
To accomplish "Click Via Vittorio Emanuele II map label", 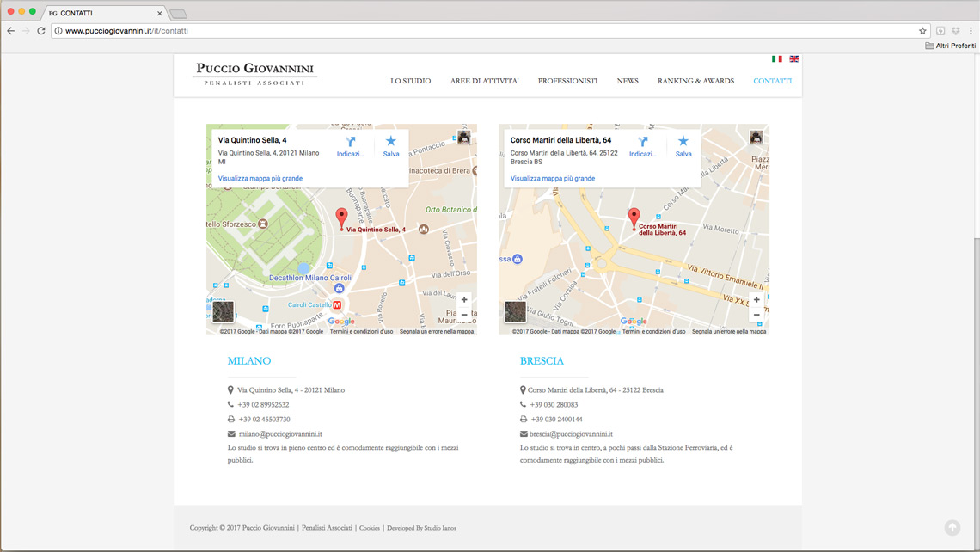I will (x=725, y=276).
